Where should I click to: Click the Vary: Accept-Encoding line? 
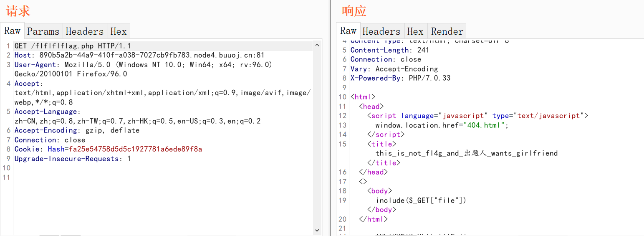tap(394, 69)
